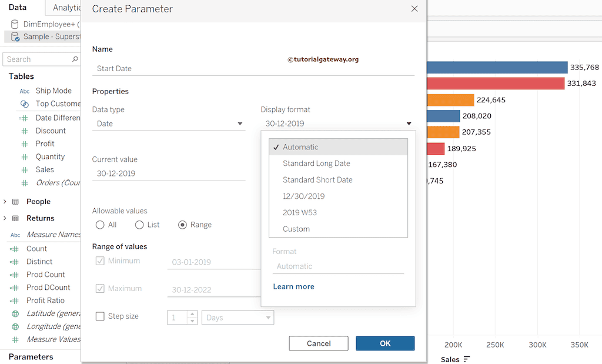Click the parameter Name input field
Viewport: 602px width, 364px height.
tap(253, 68)
